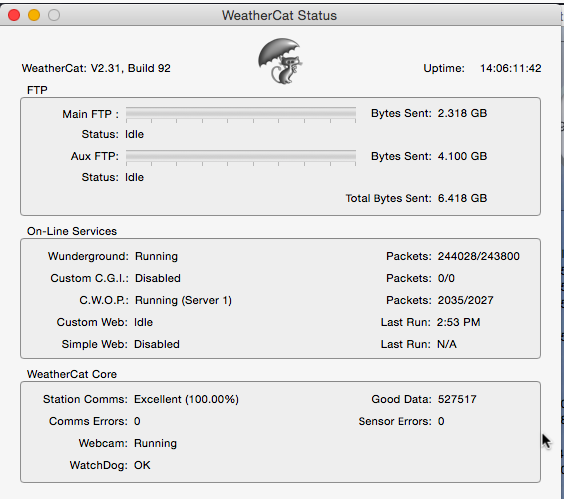Minimize the WeatherCat Status window
The width and height of the screenshot is (564, 499).
(x=34, y=15)
